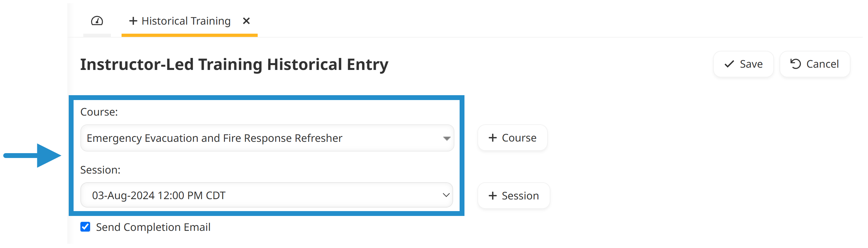Add a new Course

(x=512, y=138)
